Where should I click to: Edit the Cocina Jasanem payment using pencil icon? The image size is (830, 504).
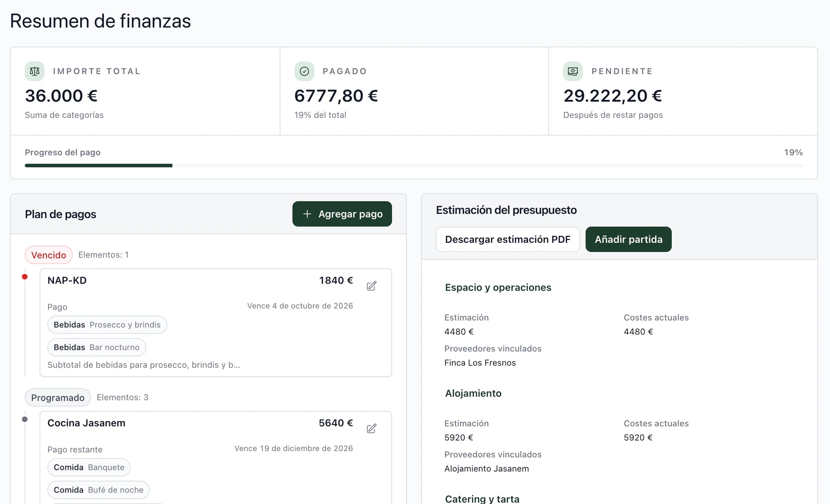click(371, 428)
